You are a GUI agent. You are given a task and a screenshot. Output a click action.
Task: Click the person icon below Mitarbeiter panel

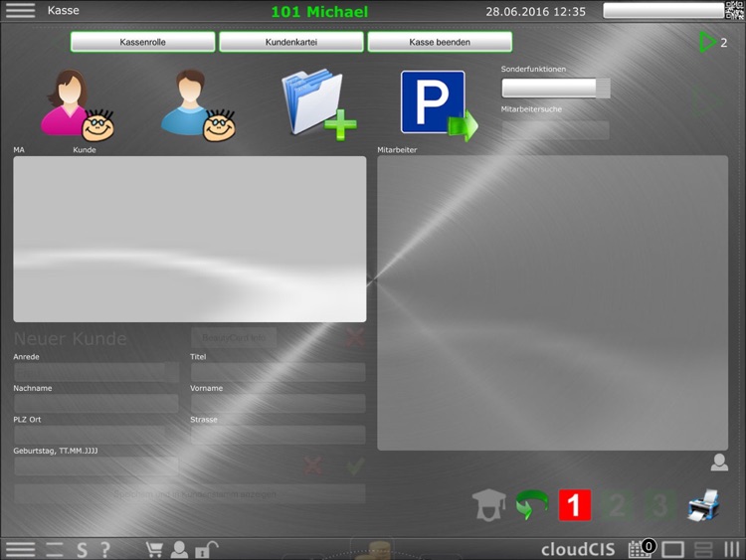tap(719, 462)
